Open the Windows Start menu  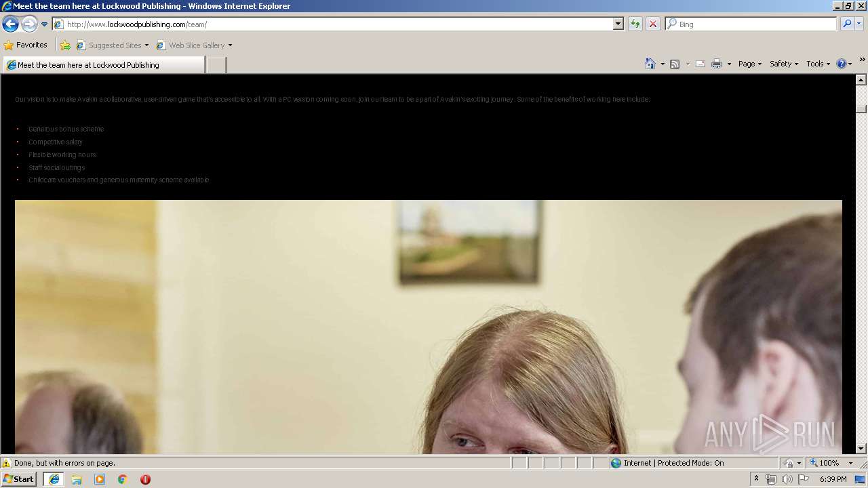pyautogui.click(x=18, y=479)
